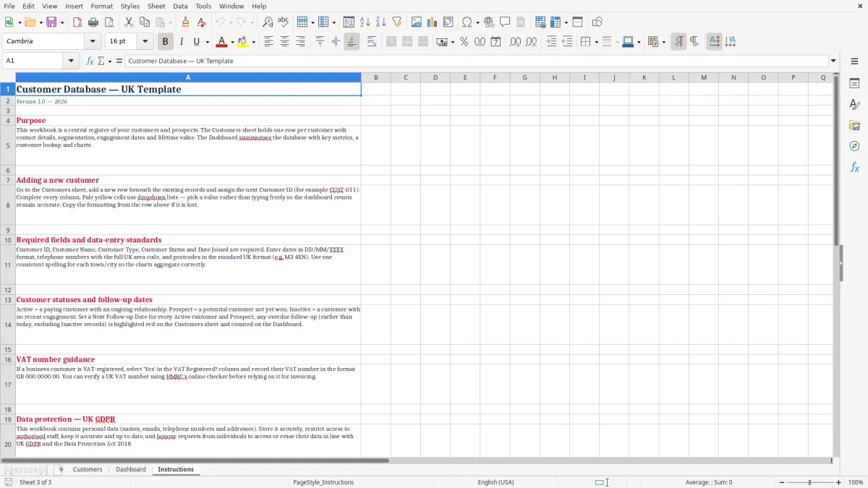Open the underline style dropdown arrow

coord(207,42)
